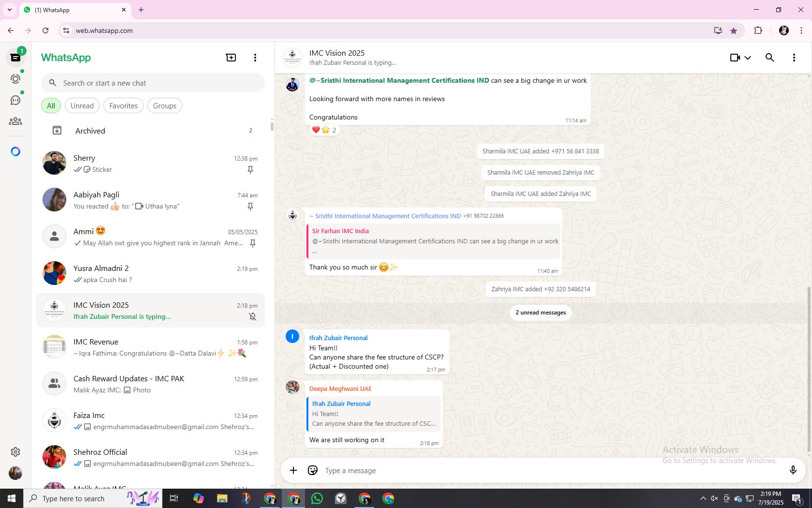Image resolution: width=812 pixels, height=508 pixels.
Task: Open Chrome menu three dots
Action: 801,30
